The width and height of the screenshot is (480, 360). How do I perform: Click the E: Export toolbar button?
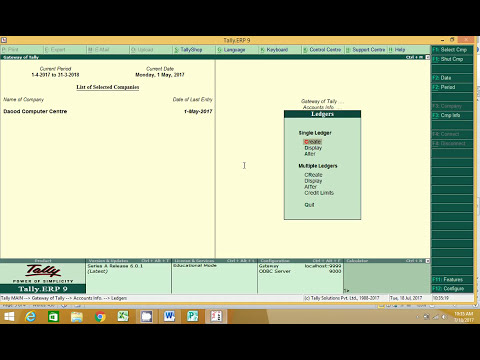(65, 50)
